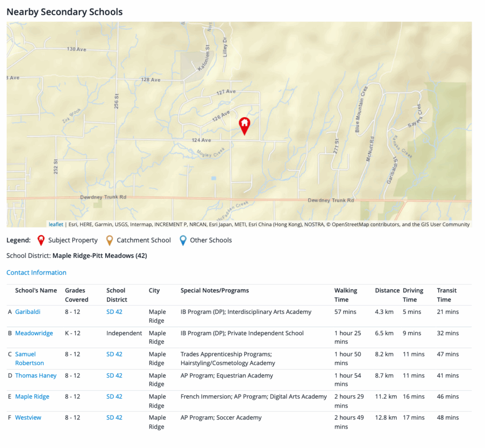This screenshot has width=485, height=448.
Task: Open the Thomas Haney school link
Action: click(x=36, y=375)
